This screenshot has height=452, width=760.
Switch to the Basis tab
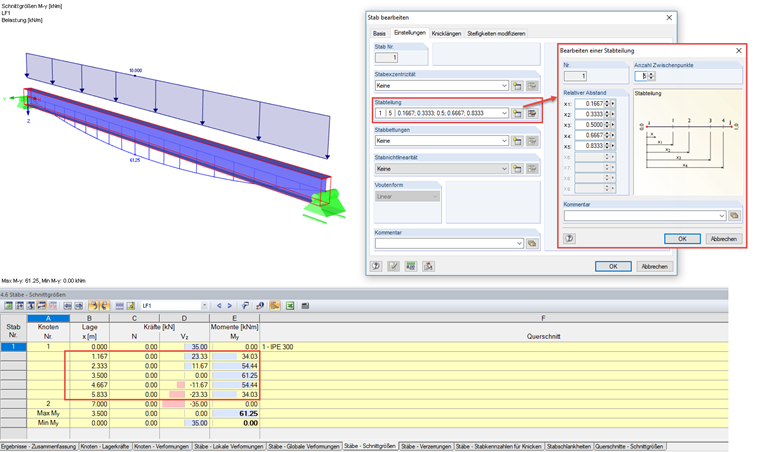pos(380,33)
